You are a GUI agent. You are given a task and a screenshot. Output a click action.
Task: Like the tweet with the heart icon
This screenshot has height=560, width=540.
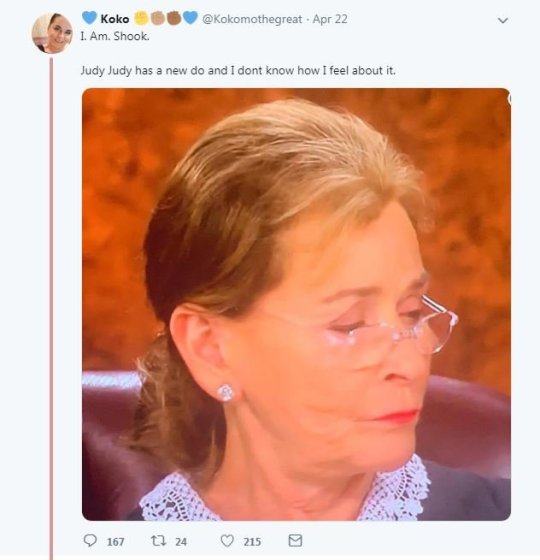tap(227, 541)
